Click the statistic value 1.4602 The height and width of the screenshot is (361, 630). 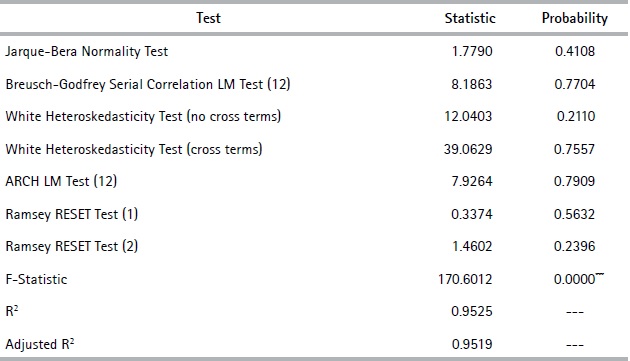[472, 246]
